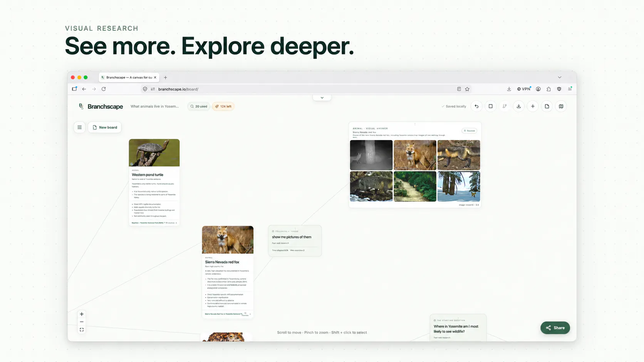Open the browser account profile icon
This screenshot has height=362, width=644.
pos(538,89)
